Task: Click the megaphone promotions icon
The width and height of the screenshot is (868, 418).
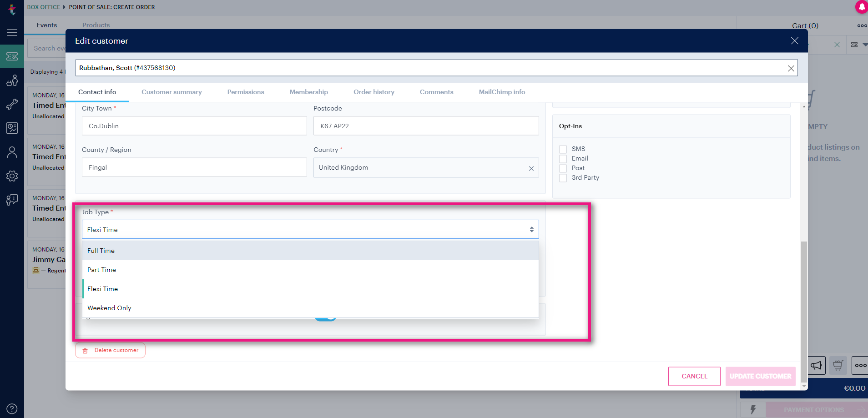Action: [817, 365]
